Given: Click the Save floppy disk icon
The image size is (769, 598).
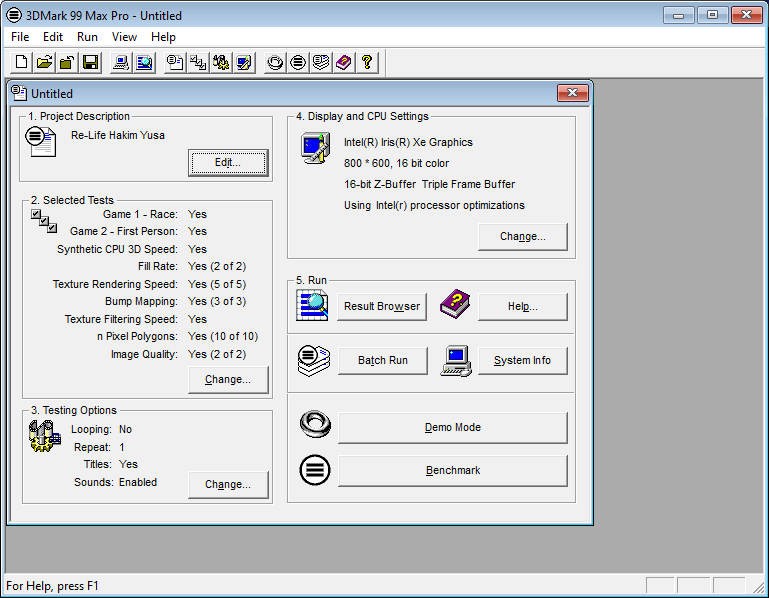Looking at the screenshot, I should point(90,62).
